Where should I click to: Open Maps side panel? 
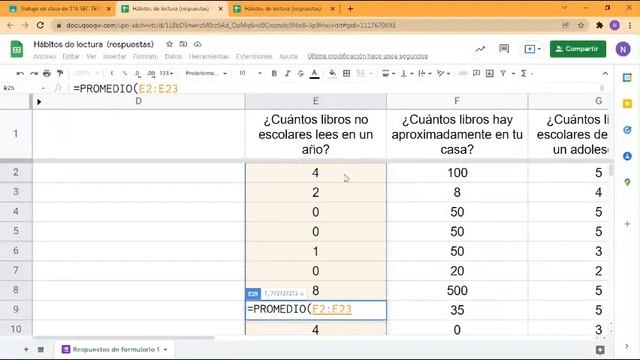627,182
